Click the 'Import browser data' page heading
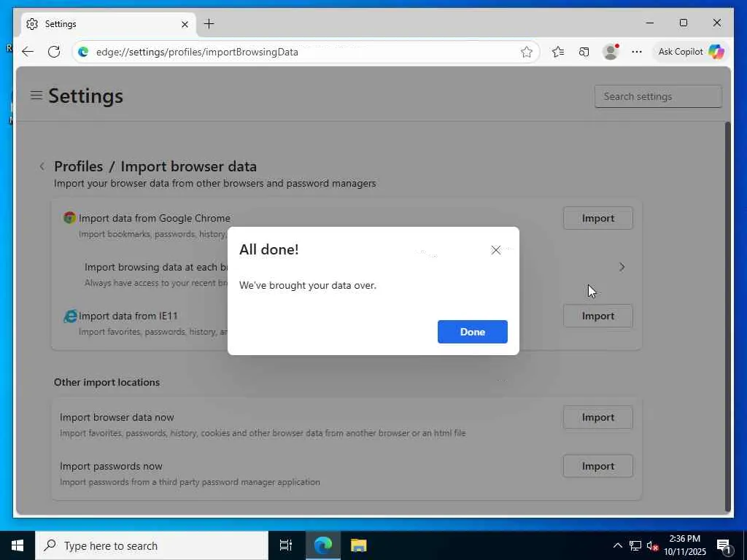This screenshot has height=560, width=747. pyautogui.click(x=189, y=166)
